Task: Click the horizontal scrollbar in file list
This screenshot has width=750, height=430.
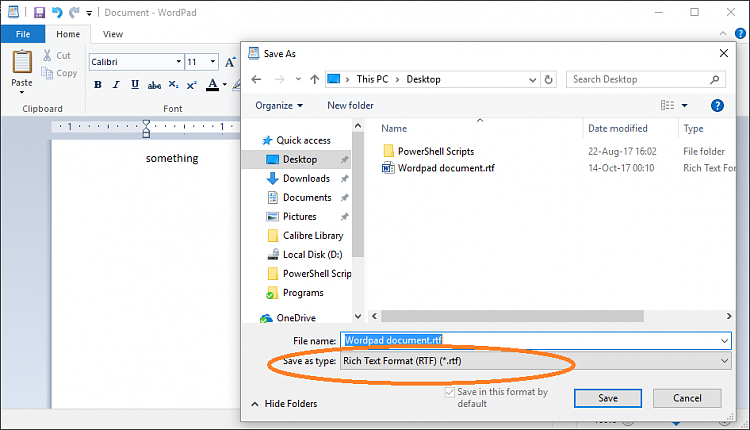Action: 512,316
